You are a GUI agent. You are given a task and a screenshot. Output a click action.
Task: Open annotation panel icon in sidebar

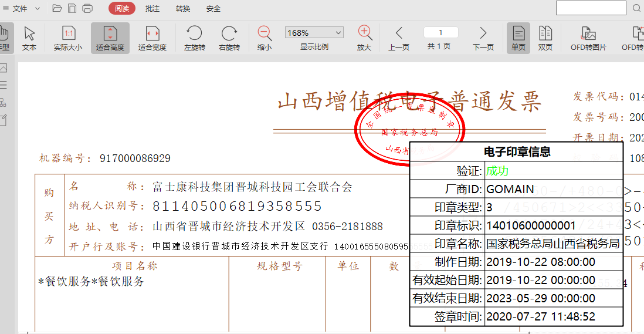pyautogui.click(x=4, y=120)
